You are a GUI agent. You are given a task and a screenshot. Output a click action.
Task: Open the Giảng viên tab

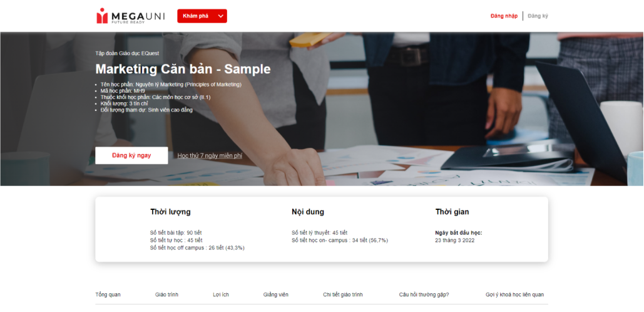pos(275,294)
